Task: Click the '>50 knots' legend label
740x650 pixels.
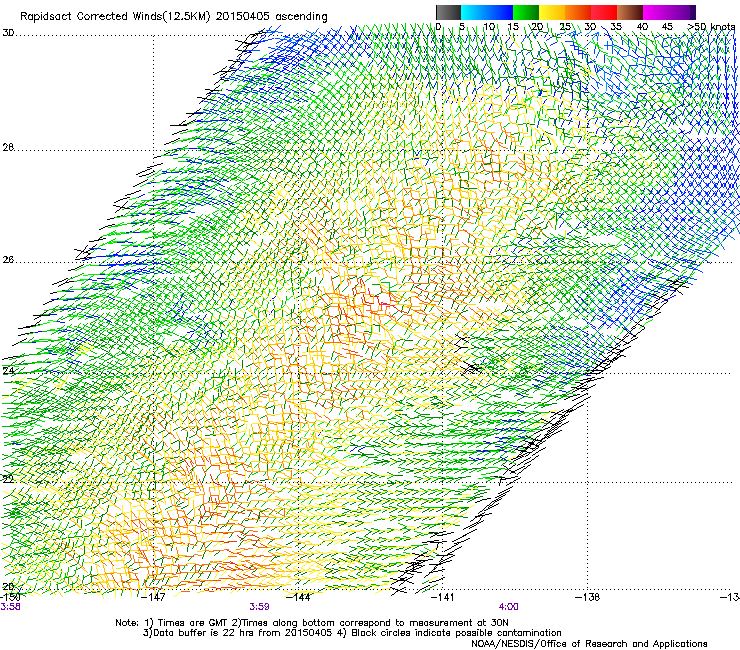Action: pyautogui.click(x=711, y=27)
